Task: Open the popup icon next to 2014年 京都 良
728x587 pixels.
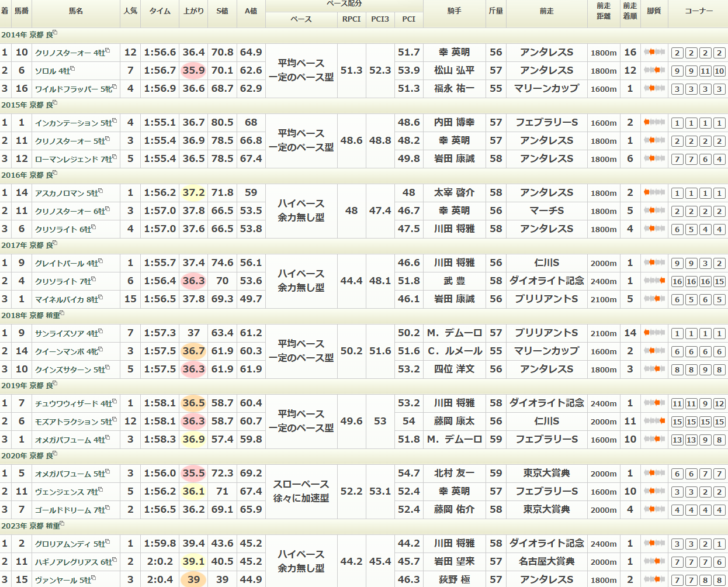Action: (56, 33)
